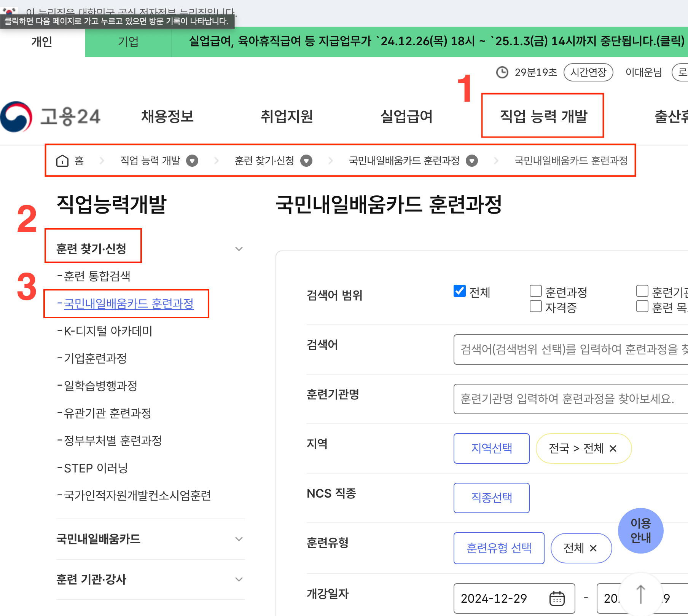Click the 이용안내 floating circle
Viewport: 688px width, 616px height.
[x=640, y=530]
